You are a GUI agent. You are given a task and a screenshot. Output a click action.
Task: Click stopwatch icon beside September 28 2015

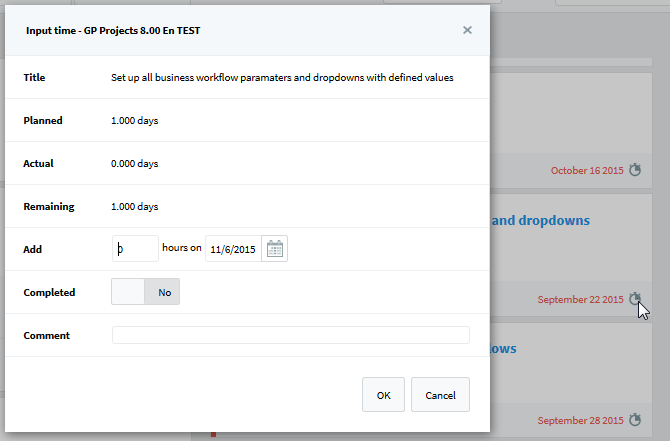click(x=635, y=420)
